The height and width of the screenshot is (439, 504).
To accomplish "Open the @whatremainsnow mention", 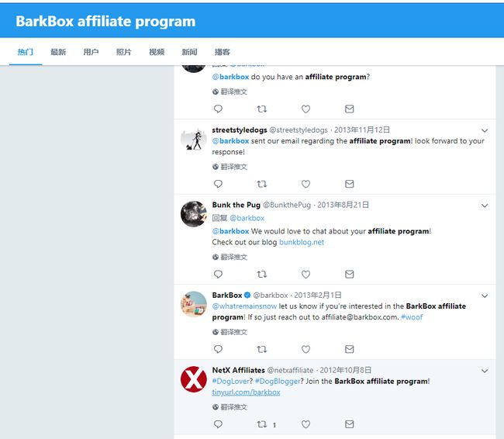I will pyautogui.click(x=244, y=306).
